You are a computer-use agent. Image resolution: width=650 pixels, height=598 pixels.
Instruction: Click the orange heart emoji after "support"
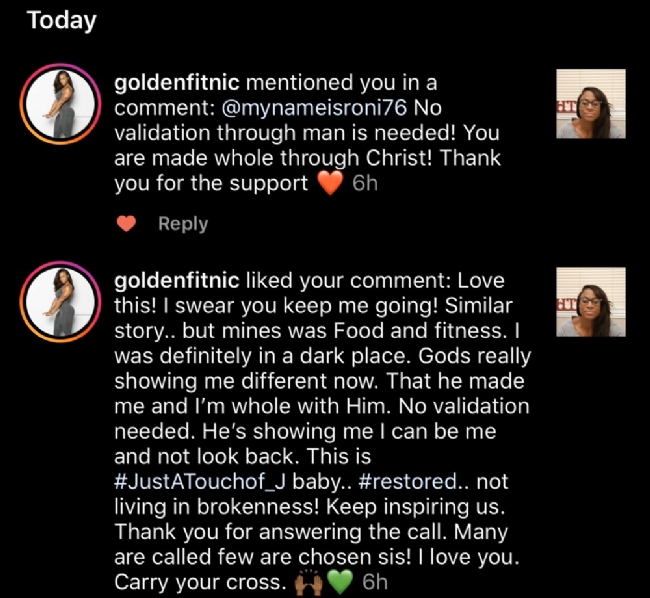(329, 184)
